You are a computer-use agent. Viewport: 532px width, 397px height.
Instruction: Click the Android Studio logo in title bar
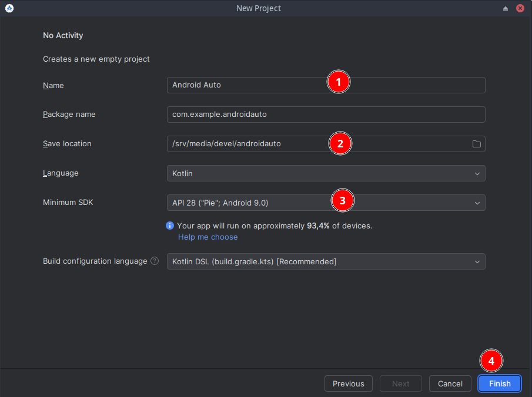pyautogui.click(x=9, y=8)
